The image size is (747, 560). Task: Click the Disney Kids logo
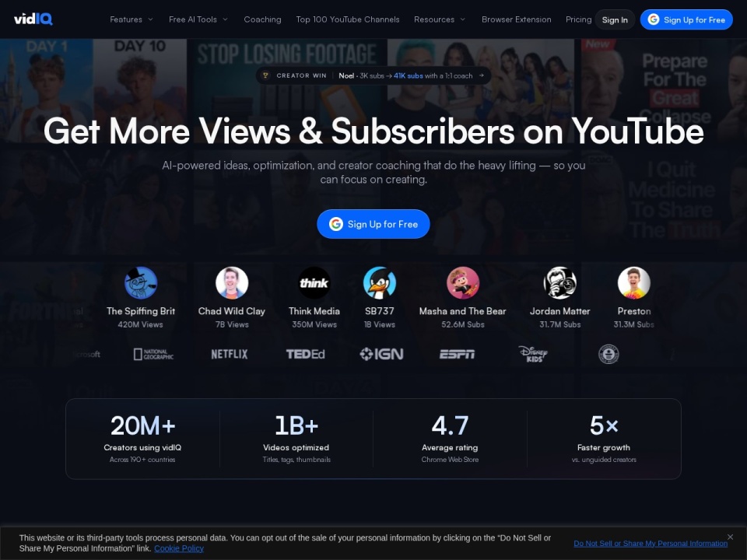[533, 355]
